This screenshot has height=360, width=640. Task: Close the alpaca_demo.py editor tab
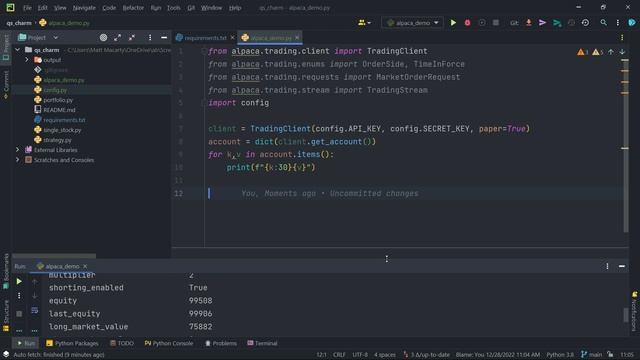297,38
